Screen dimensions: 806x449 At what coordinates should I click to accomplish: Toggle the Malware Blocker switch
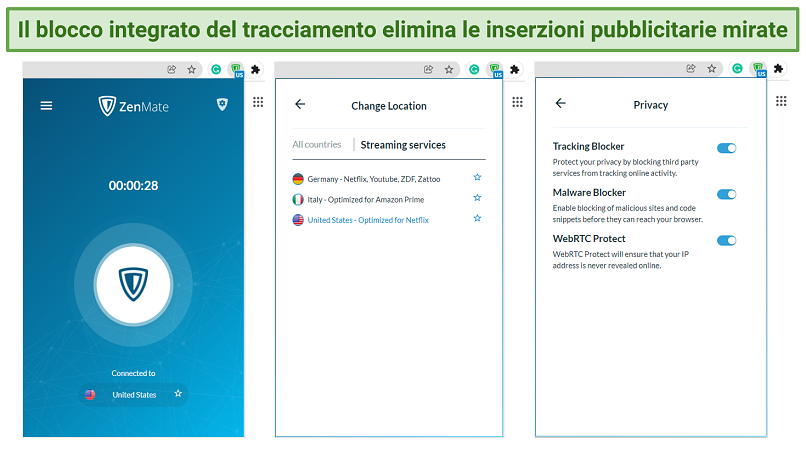point(726,194)
